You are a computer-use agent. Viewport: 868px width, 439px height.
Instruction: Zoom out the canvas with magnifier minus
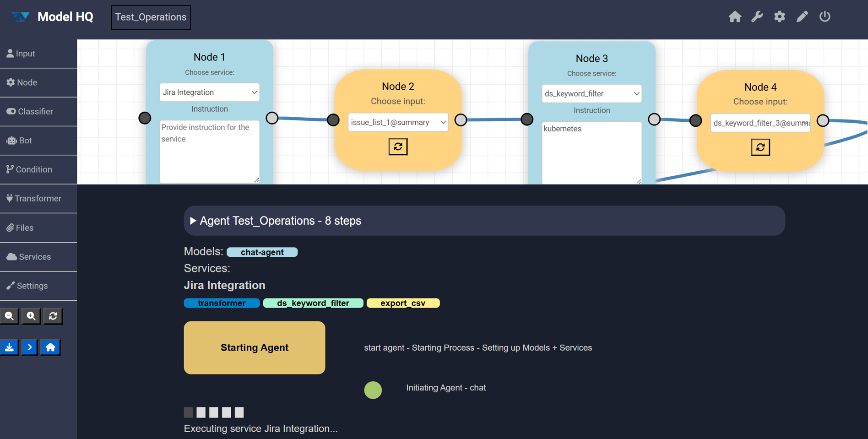[9, 316]
